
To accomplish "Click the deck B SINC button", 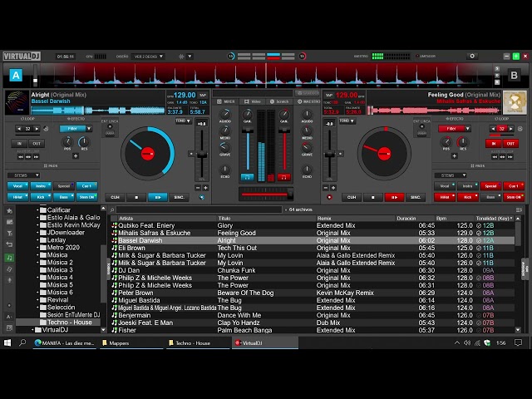I will tap(416, 197).
